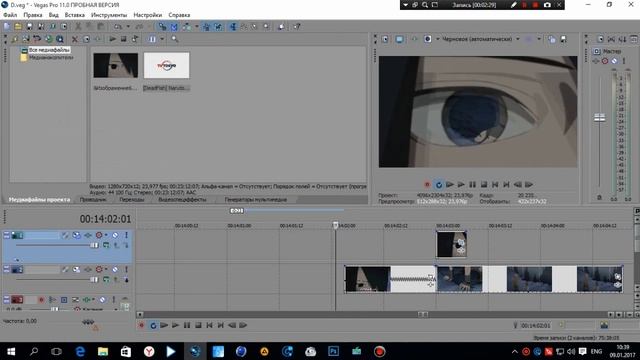Switch to the Переходы tab
This screenshot has height=360, width=640.
(x=131, y=200)
